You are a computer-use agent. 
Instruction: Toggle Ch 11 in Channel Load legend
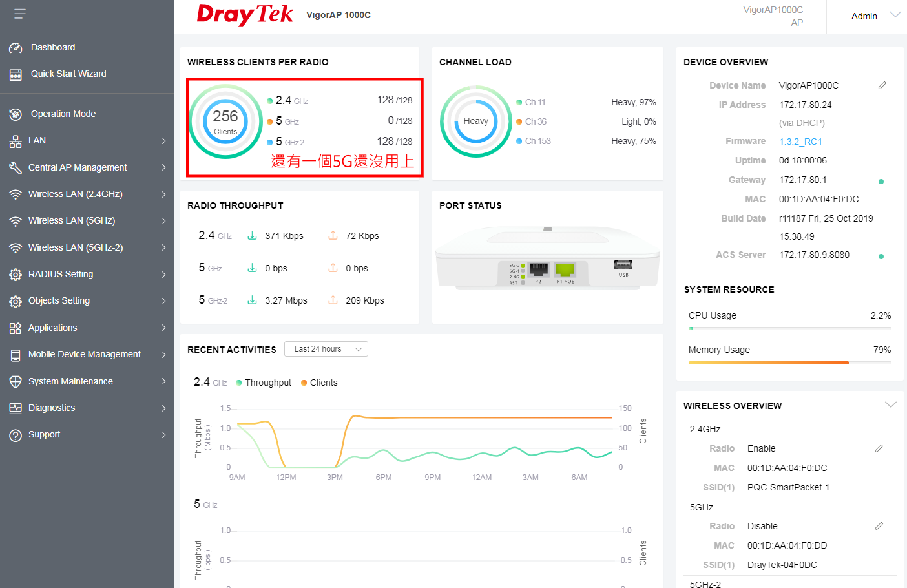[x=531, y=102]
